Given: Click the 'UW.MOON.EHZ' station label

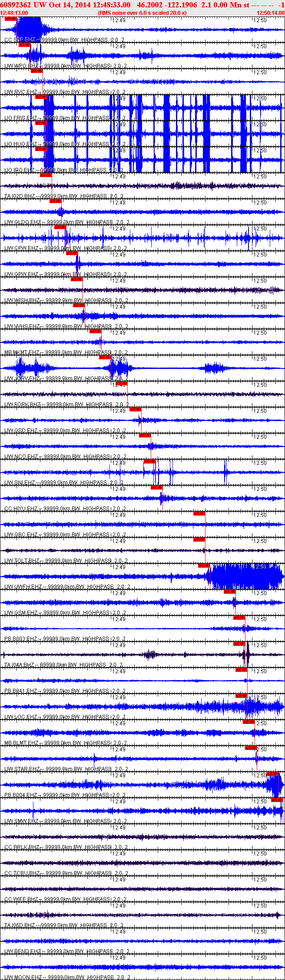Looking at the screenshot, I should click(x=23, y=977).
